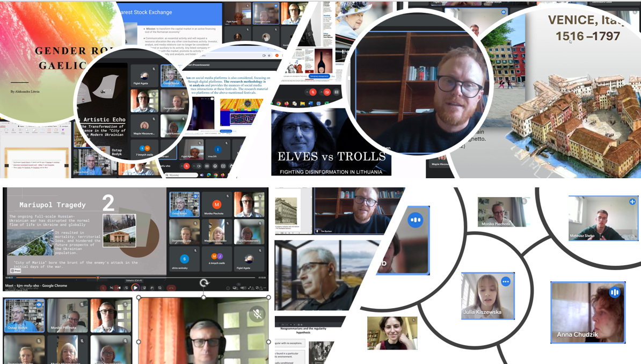641x364 pixels.
Task: Select 'Julia Kiszewska' video tile
Action: (x=487, y=296)
